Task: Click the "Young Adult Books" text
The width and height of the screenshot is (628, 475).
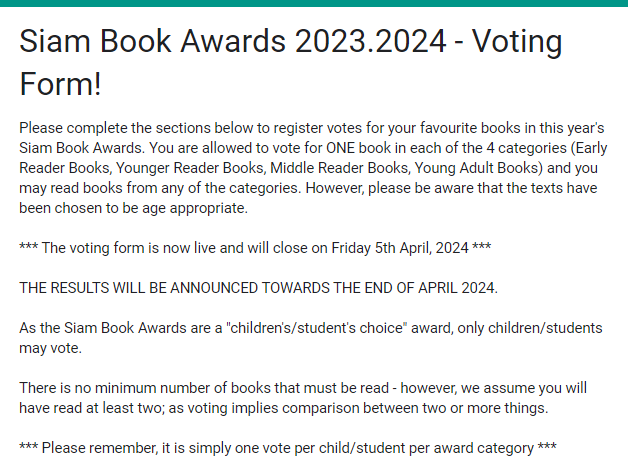Action: pyautogui.click(x=476, y=168)
